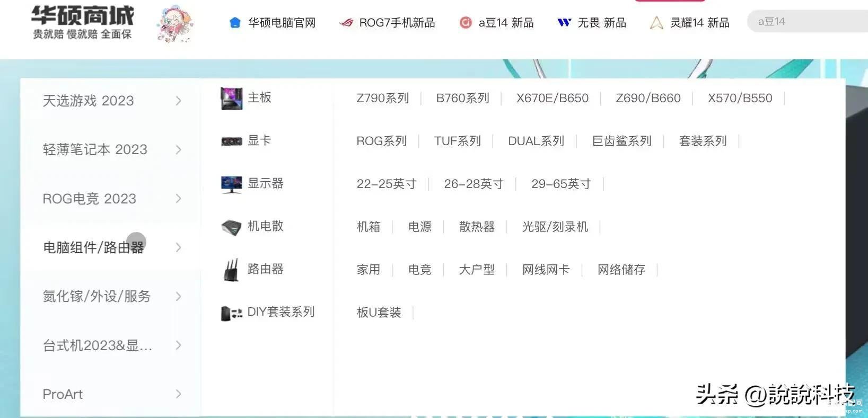Select 轻薄笔记本 2023 category
This screenshot has height=418, width=868.
pos(95,149)
